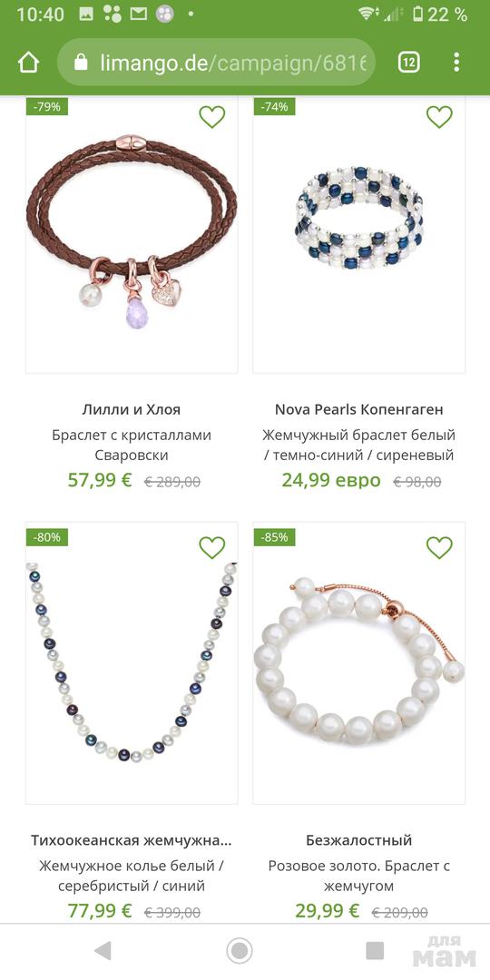Tap the Android recent apps square

375,951
